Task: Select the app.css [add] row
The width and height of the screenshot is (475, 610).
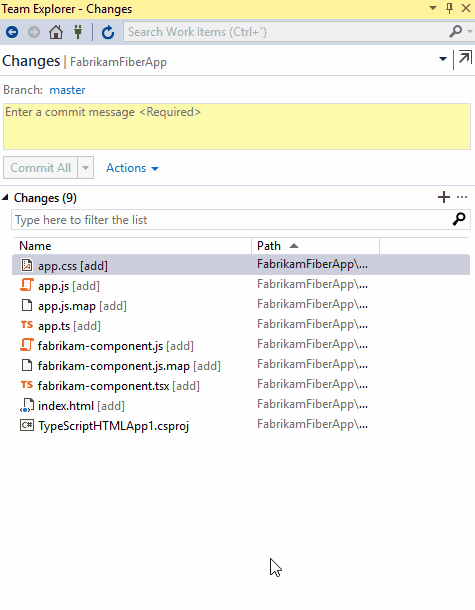Action: tap(241, 265)
